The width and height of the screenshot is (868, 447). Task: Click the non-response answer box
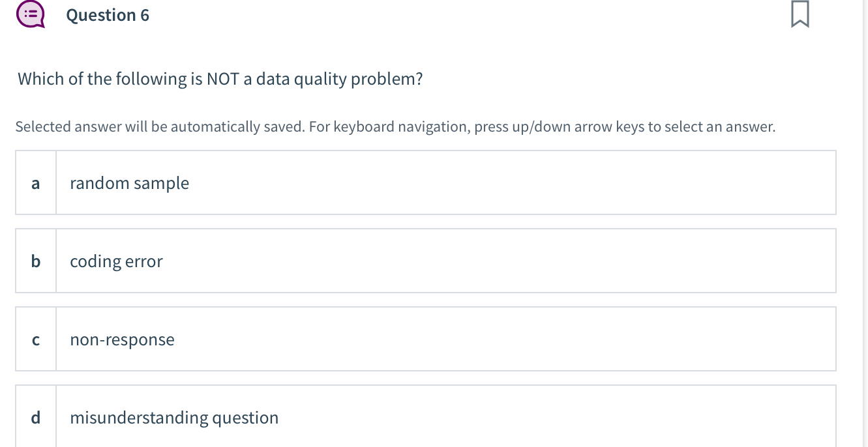pos(424,339)
